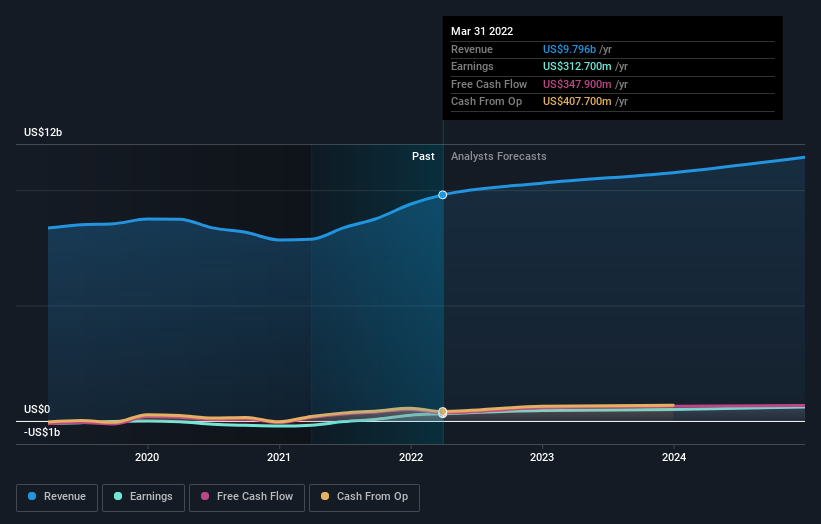Click the Free Cash Flow label in tooltip
Screen dimensions: 821x524
489,84
